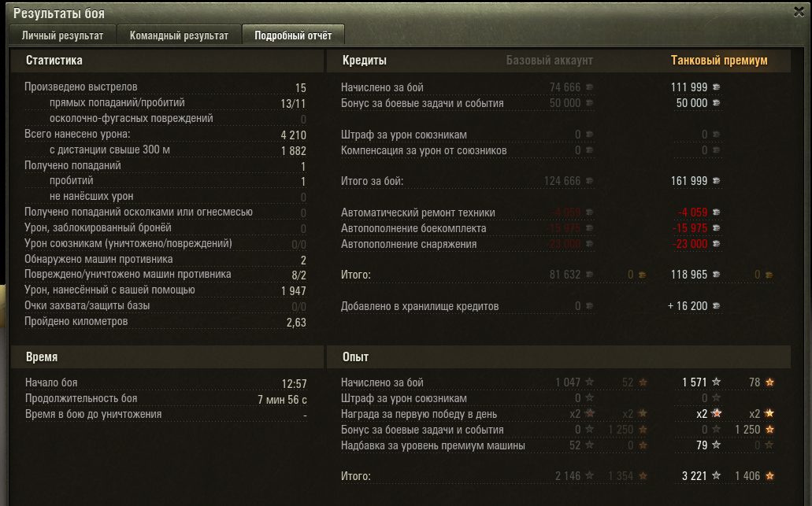Click repair cost credits icon next to -4 059
This screenshot has width=812, height=506.
click(717, 212)
